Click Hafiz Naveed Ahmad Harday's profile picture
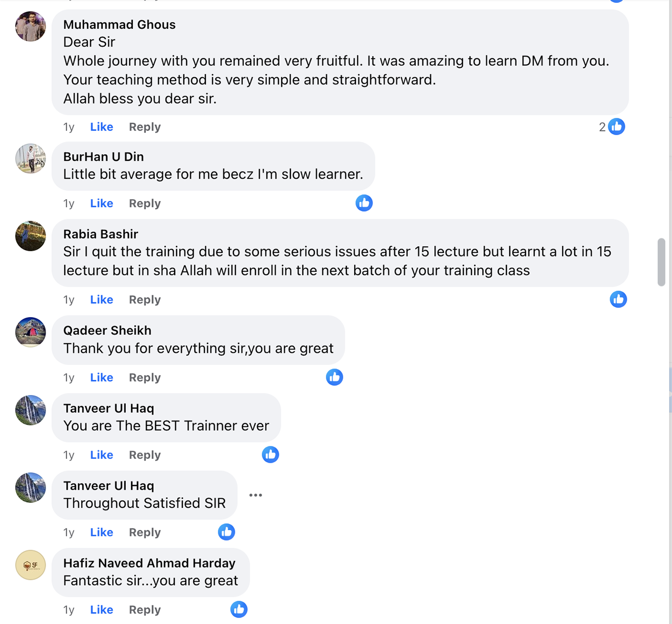Screen dimensions: 672x624 (x=31, y=565)
